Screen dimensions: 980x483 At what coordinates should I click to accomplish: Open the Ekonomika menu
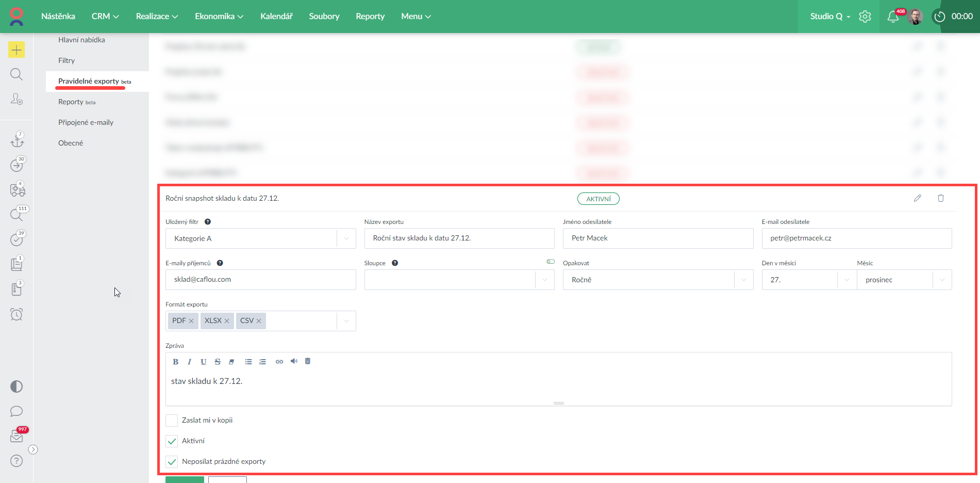click(219, 17)
